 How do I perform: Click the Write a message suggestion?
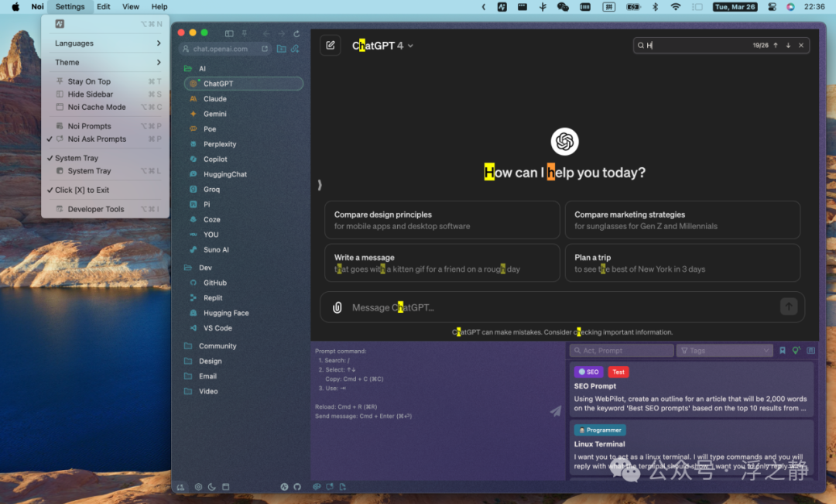pos(442,263)
